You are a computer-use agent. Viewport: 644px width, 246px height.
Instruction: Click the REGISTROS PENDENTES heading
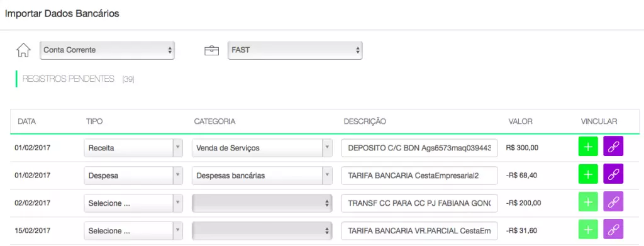point(68,79)
